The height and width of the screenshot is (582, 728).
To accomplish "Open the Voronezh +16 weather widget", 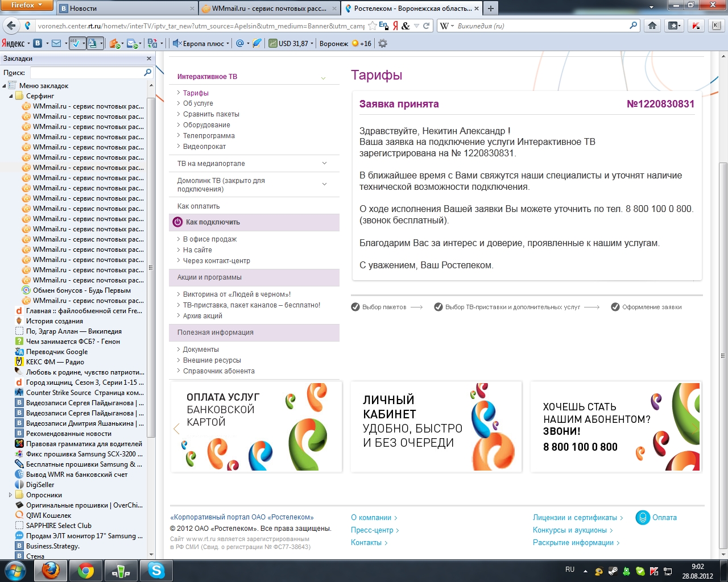I will pyautogui.click(x=345, y=43).
